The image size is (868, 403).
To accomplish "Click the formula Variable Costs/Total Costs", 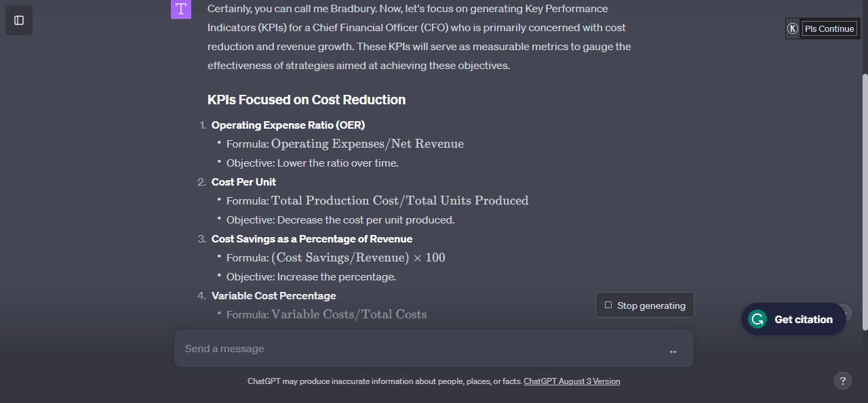I will coord(349,314).
